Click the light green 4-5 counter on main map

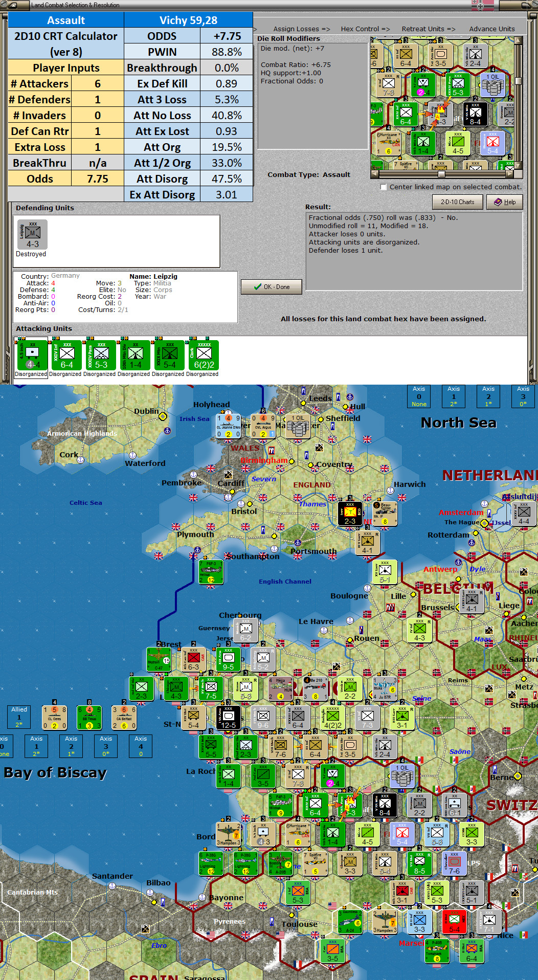[367, 834]
